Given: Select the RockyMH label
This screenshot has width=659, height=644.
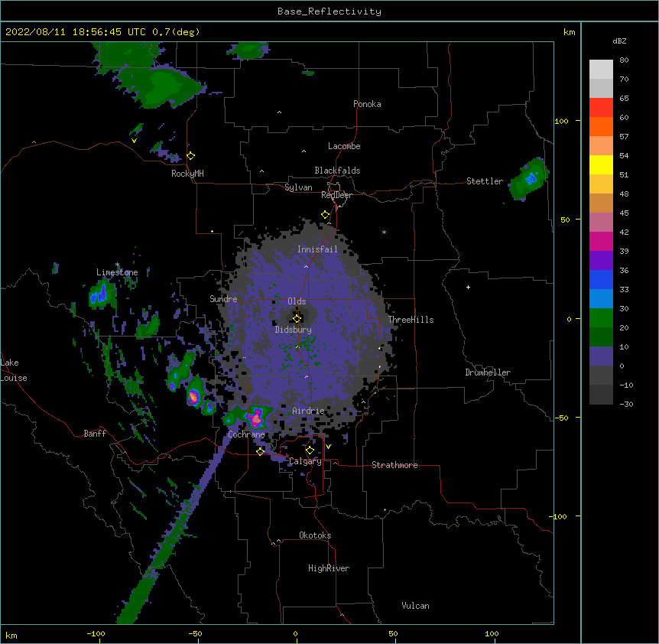Looking at the screenshot, I should pos(187,174).
